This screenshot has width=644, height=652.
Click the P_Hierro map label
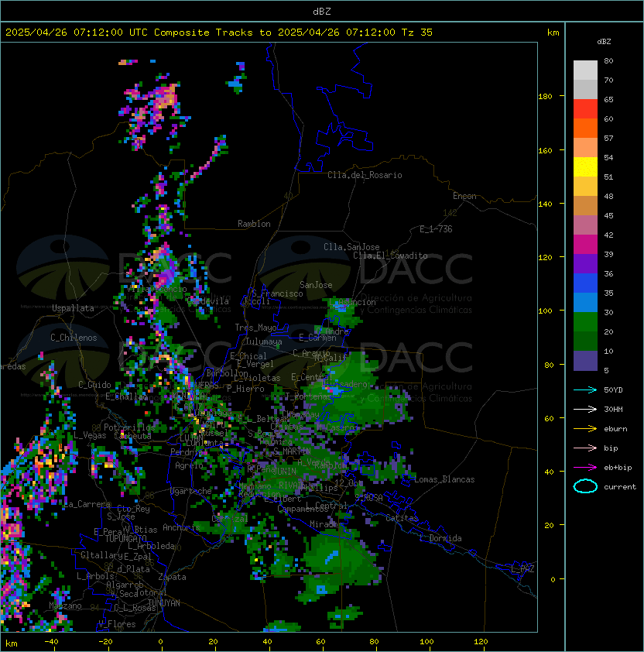coord(245,389)
